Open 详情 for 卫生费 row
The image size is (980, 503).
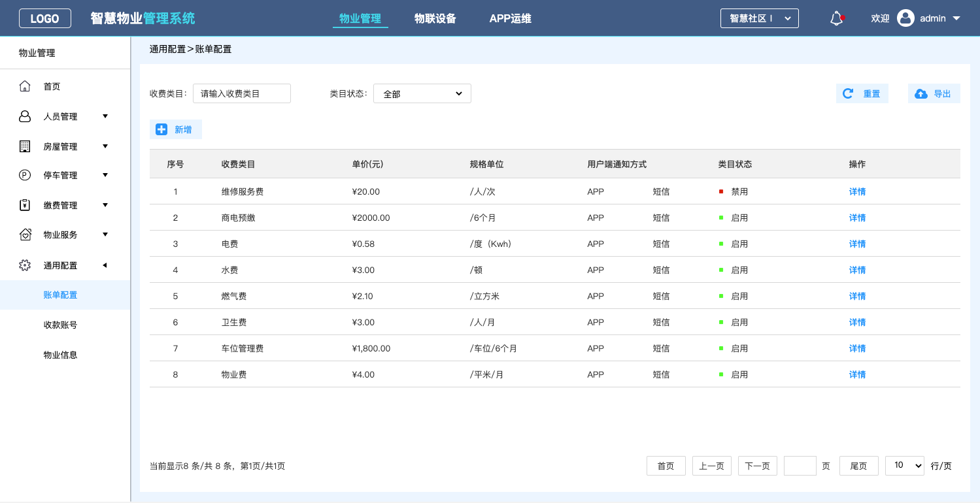(857, 322)
